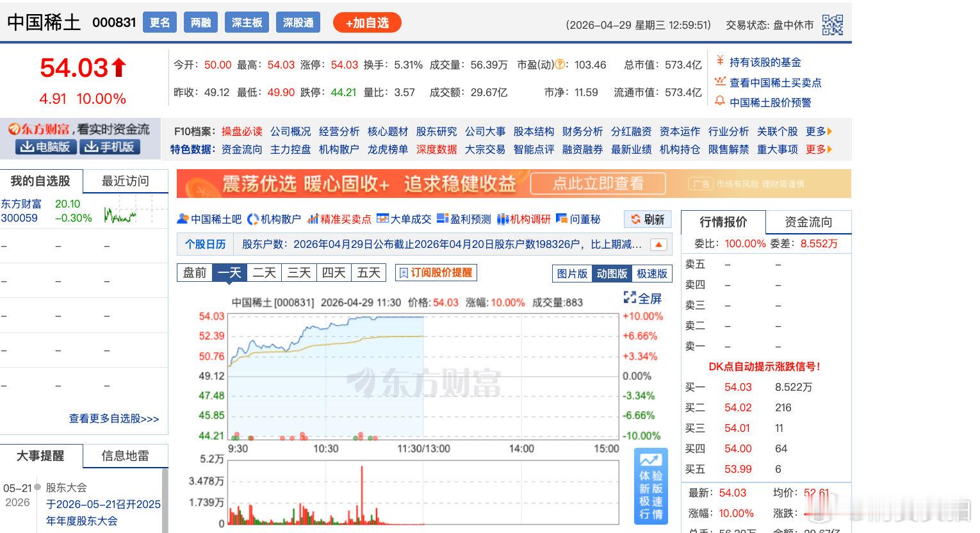The image size is (980, 533).
Task: Open 行情报价 tab
Action: [723, 222]
